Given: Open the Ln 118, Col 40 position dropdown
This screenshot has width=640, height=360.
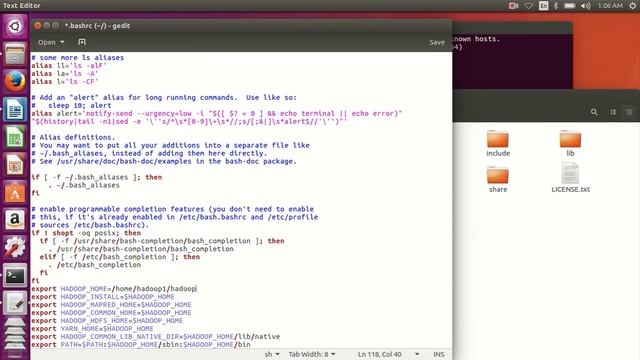Looking at the screenshot, I should (x=389, y=354).
